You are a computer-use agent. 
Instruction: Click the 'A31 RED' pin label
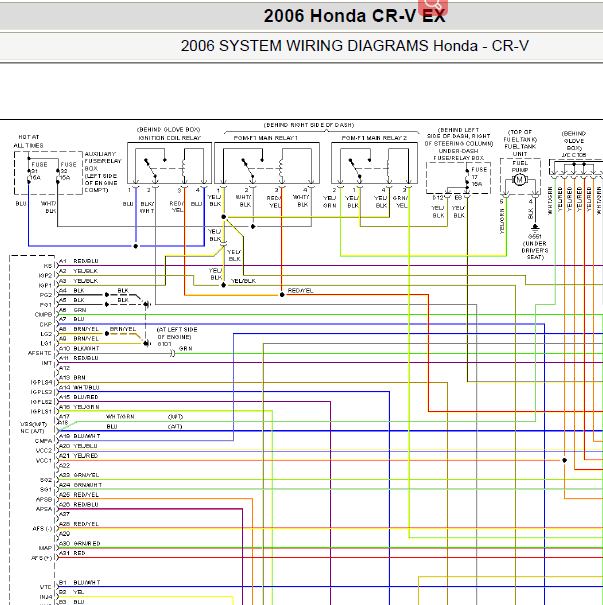tap(72, 553)
